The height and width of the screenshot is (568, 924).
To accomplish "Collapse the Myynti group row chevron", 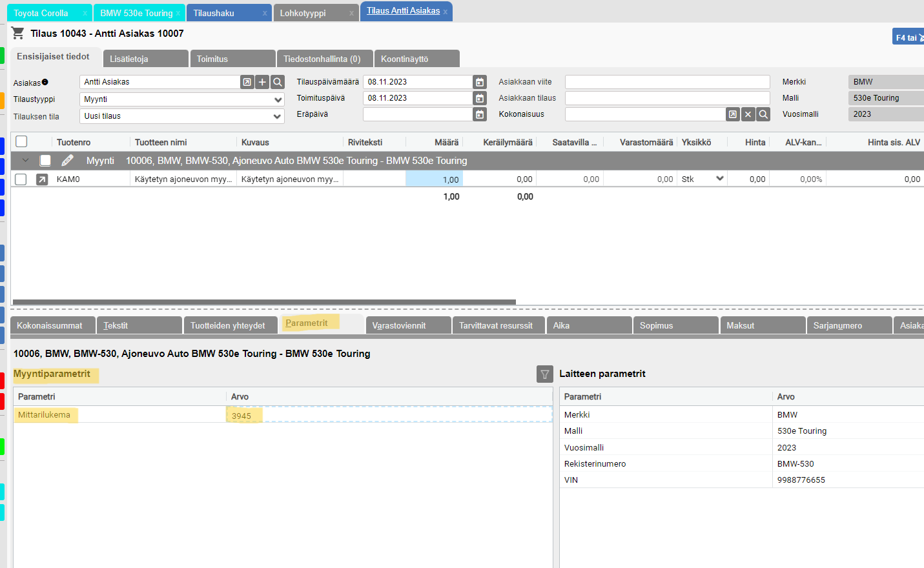I will point(25,160).
